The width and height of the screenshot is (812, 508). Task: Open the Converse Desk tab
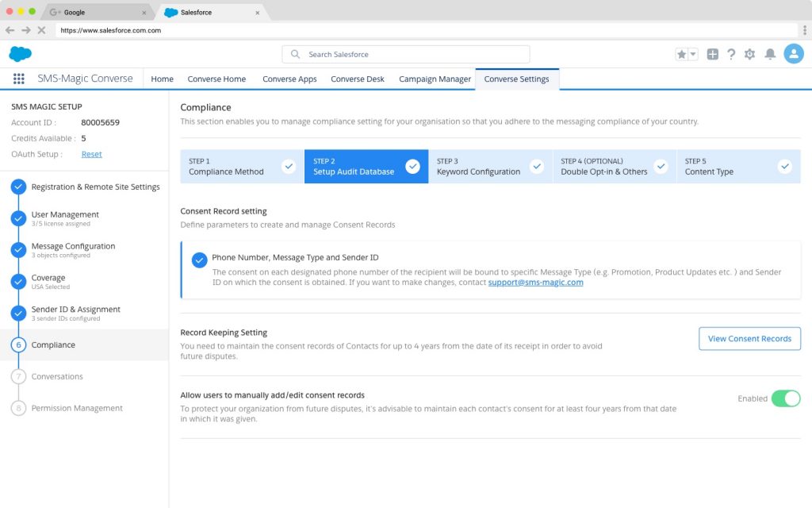358,79
